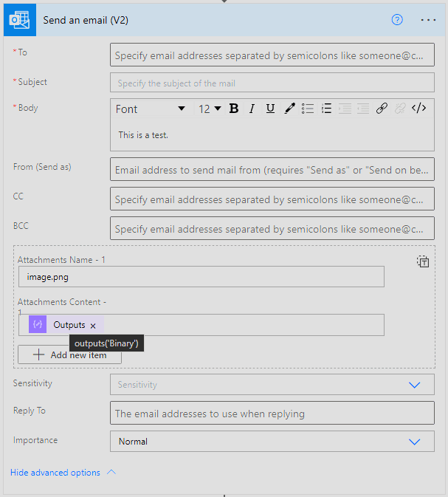Viewport: 448px width, 497px height.
Task: Click the To email address field
Action: (272, 55)
